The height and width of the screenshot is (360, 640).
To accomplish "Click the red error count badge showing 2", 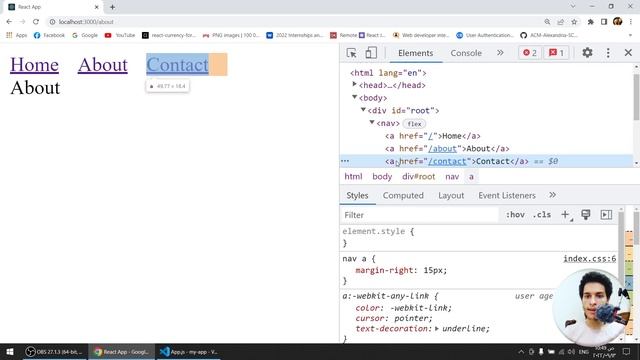I will pos(529,53).
